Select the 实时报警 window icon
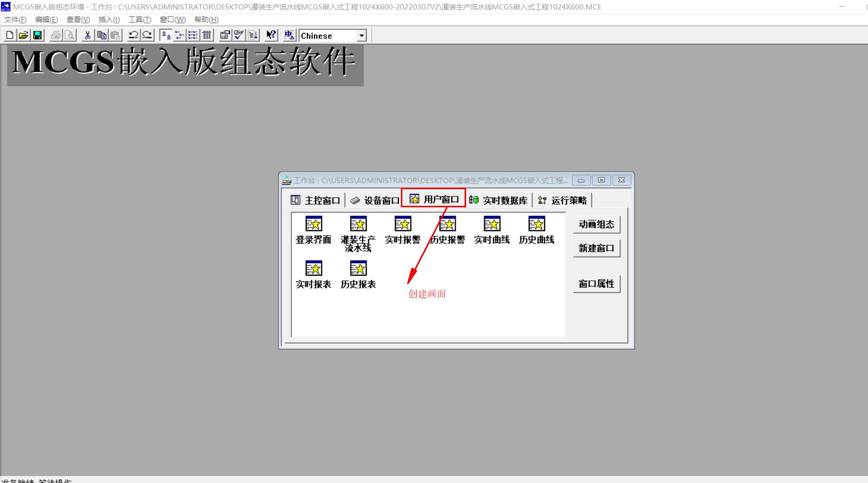Screen dimensions: 868x483 (403, 231)
